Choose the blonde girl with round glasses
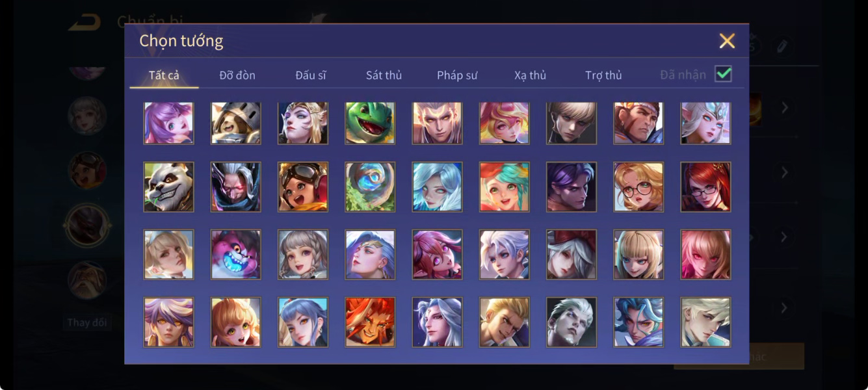 (638, 187)
